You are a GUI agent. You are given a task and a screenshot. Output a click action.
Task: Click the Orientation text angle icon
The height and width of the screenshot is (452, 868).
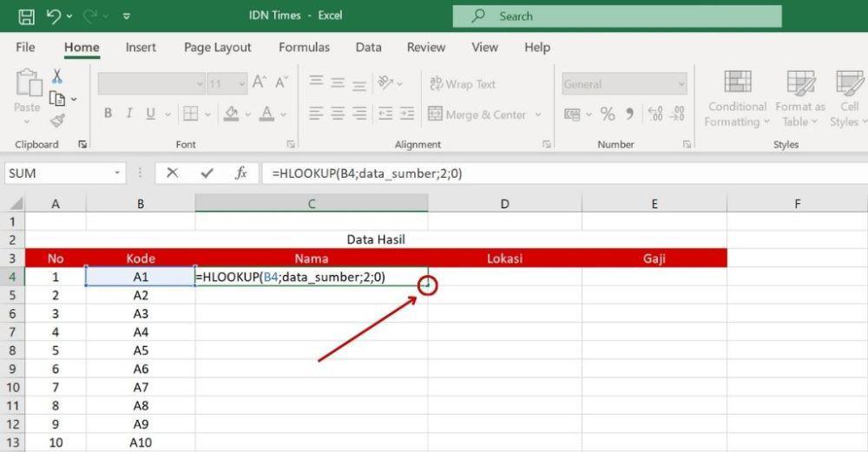(x=385, y=83)
